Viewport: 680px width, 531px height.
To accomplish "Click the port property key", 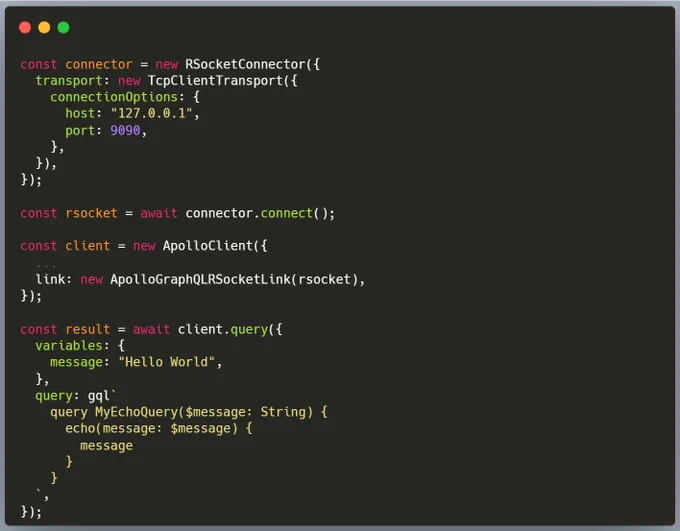I will tap(80, 130).
